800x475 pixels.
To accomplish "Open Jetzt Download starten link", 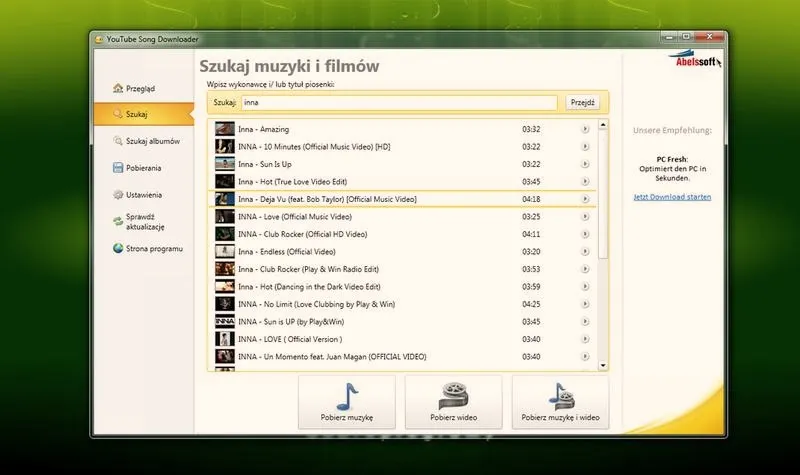I will click(x=672, y=197).
